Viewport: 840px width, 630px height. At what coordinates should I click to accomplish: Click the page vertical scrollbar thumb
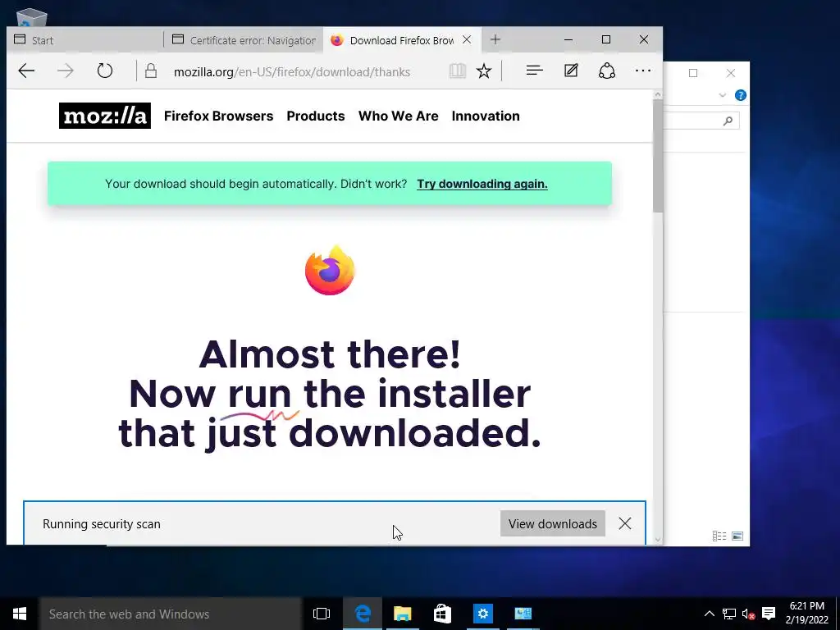(x=658, y=155)
